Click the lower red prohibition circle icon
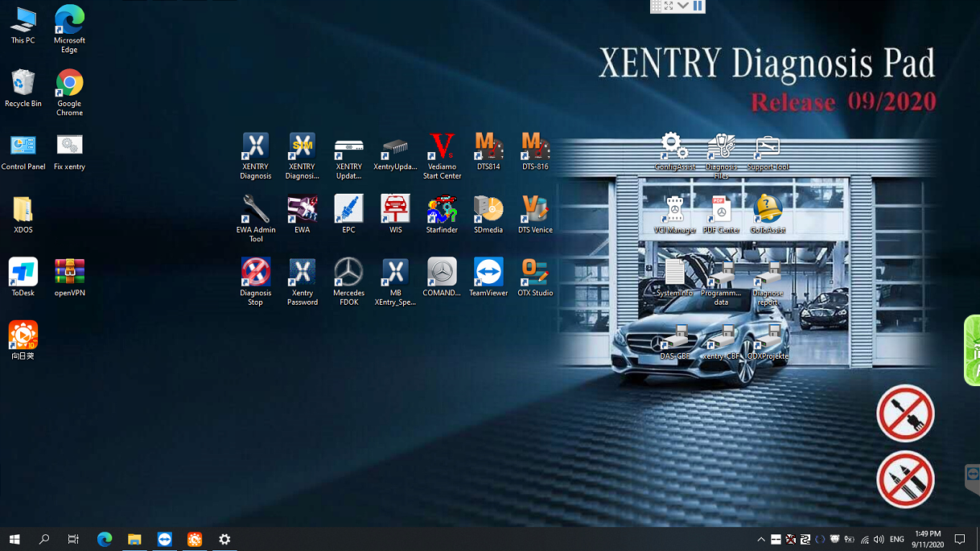The height and width of the screenshot is (551, 980). 905,479
